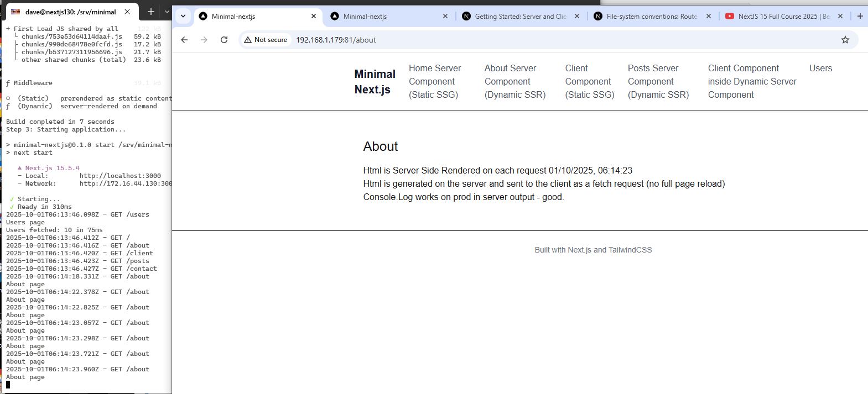The height and width of the screenshot is (394, 868).
Task: Open a new browser tab
Action: pos(860,17)
